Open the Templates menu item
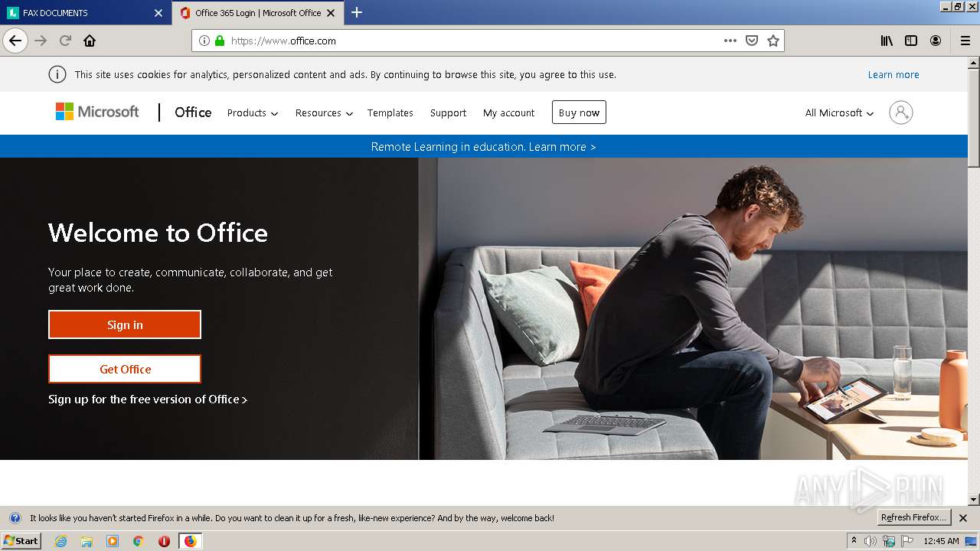The image size is (980, 551). pos(390,112)
